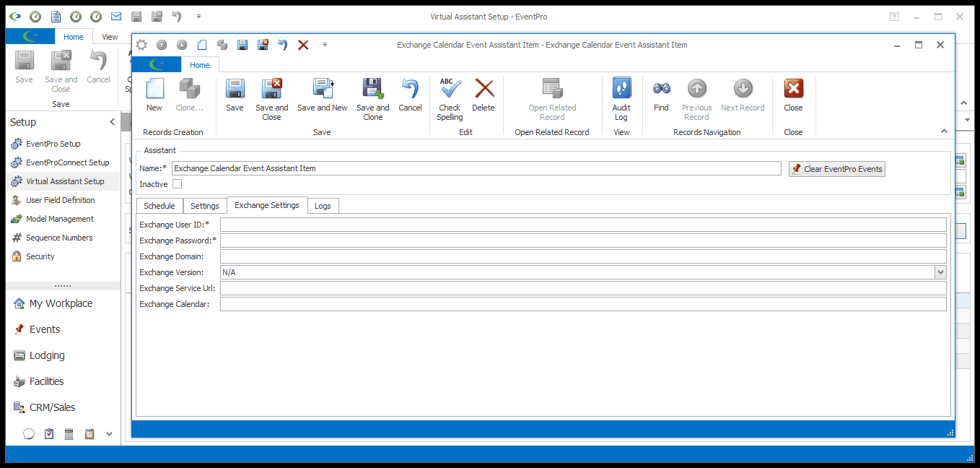Click the calculator icon in navigation footer
The image size is (980, 468).
[69, 434]
